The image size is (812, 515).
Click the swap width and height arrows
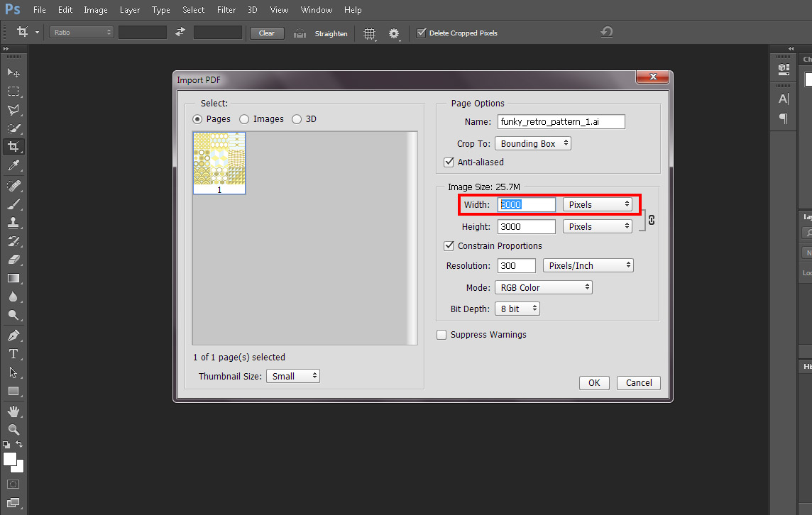click(x=180, y=33)
